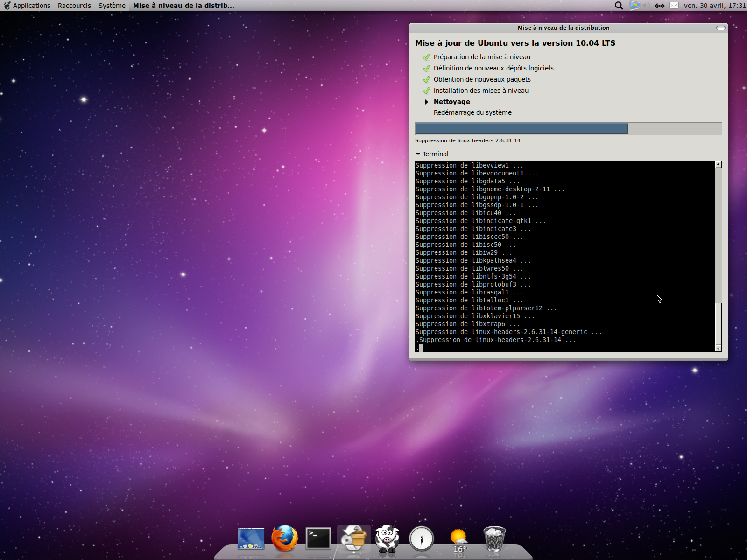The width and height of the screenshot is (747, 560).
Task: Launch the Terminal icon in the dock
Action: (318, 539)
